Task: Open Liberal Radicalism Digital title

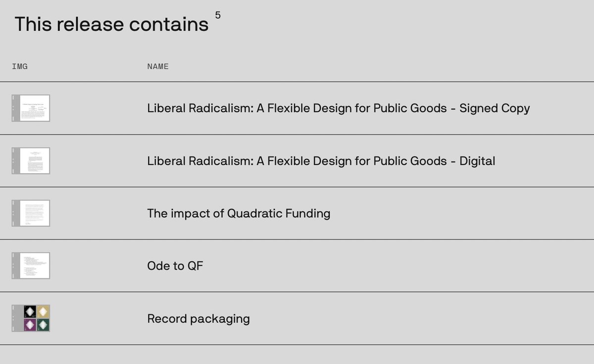Action: pyautogui.click(x=321, y=161)
